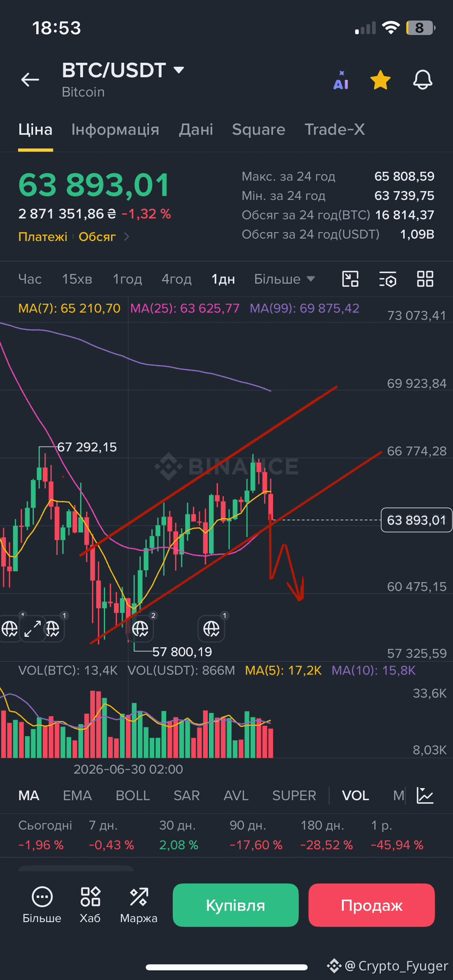Tap 90 дн. -17,60 % performance

(x=256, y=835)
